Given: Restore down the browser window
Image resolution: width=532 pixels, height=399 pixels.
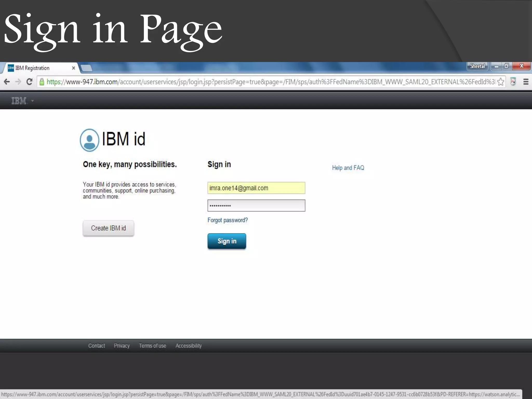Looking at the screenshot, I should pyautogui.click(x=507, y=66).
